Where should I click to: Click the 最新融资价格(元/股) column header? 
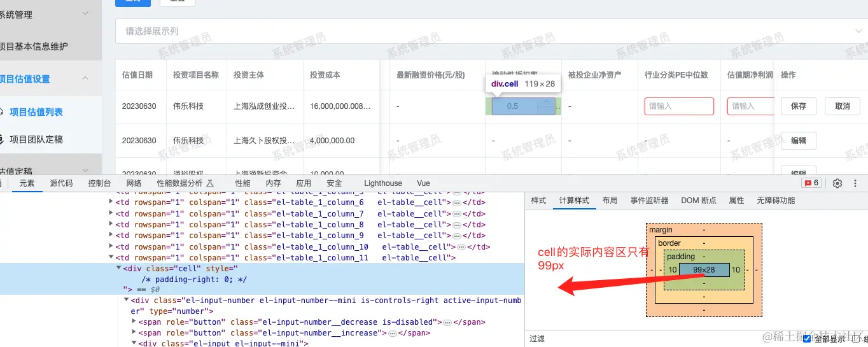click(x=430, y=75)
